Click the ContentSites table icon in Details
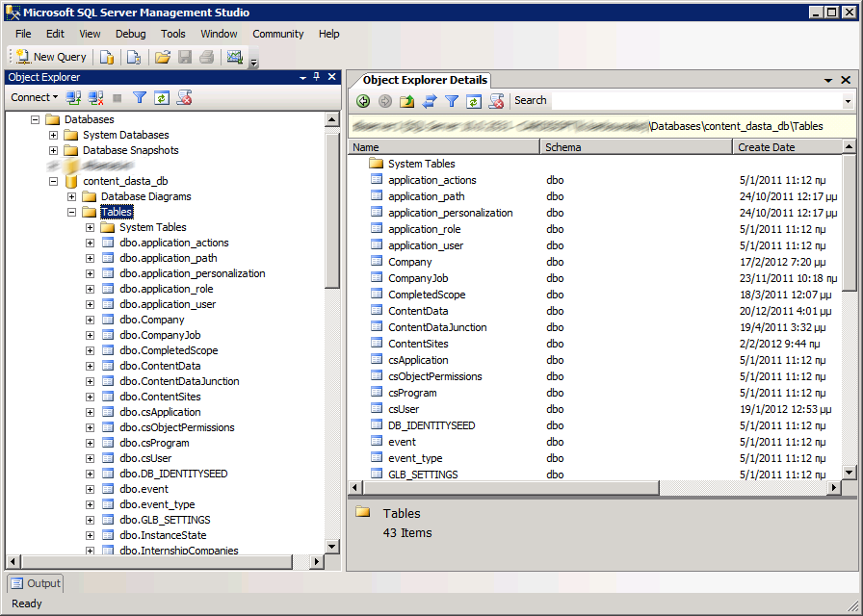863x616 pixels. pyautogui.click(x=377, y=344)
